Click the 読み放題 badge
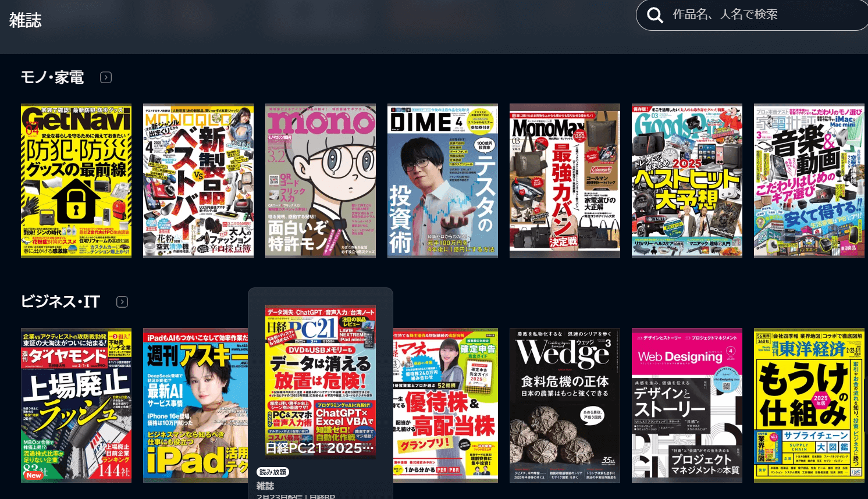Viewport: 868px width, 499px height. click(273, 472)
